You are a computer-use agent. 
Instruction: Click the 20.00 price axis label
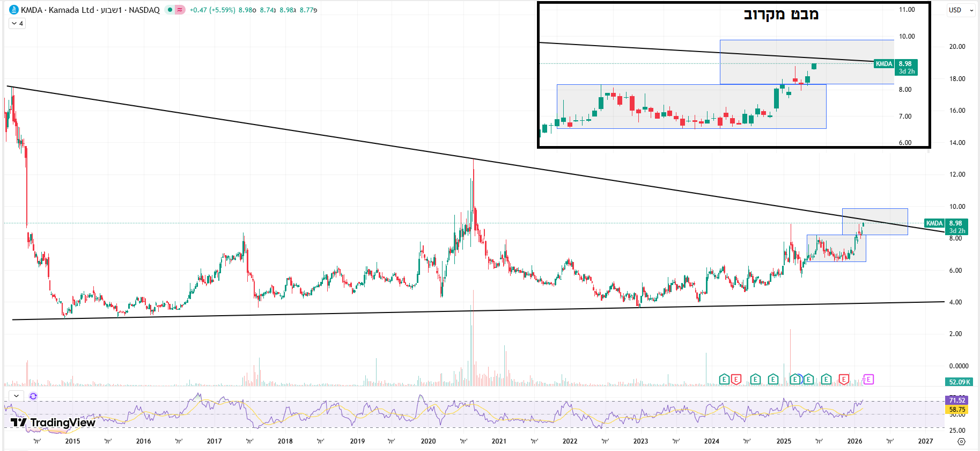tap(957, 47)
